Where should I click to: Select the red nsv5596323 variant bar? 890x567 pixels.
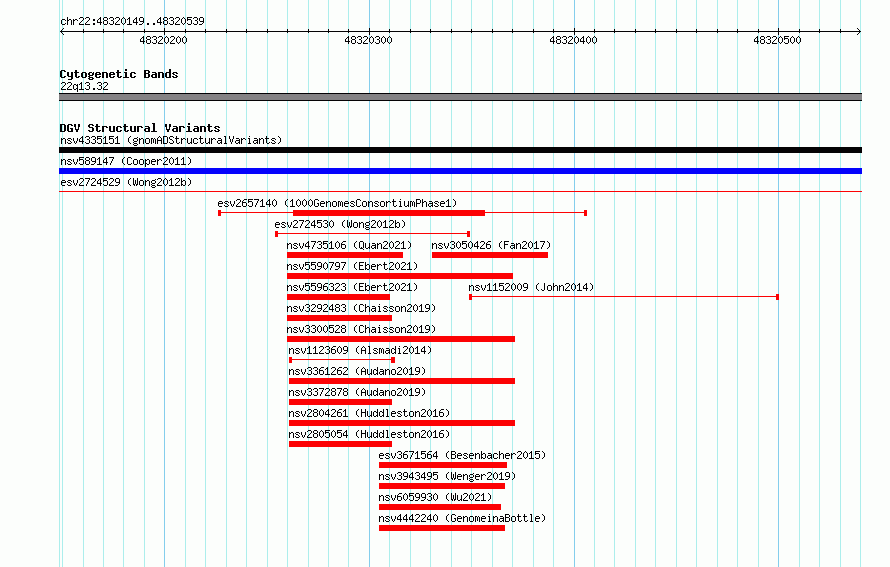coord(338,297)
